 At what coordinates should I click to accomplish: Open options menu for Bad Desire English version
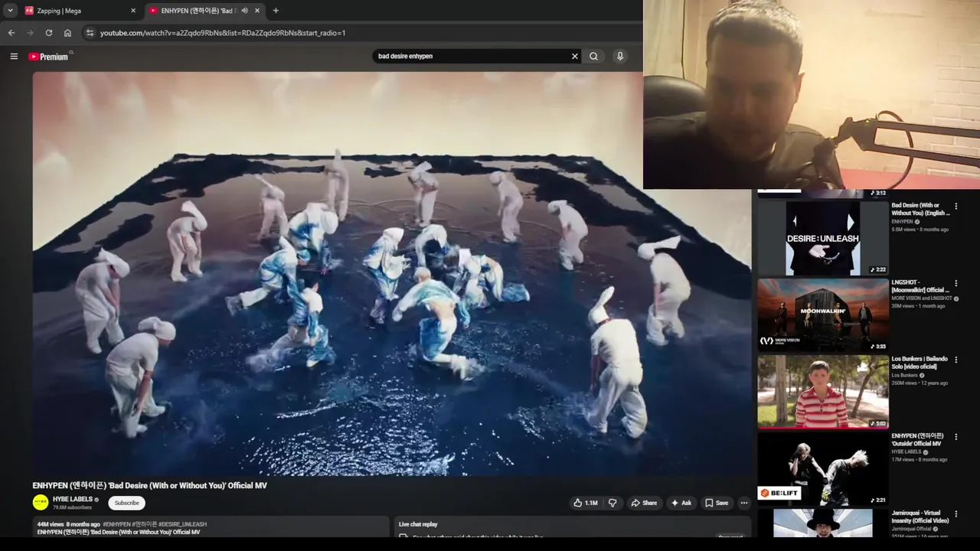click(955, 207)
